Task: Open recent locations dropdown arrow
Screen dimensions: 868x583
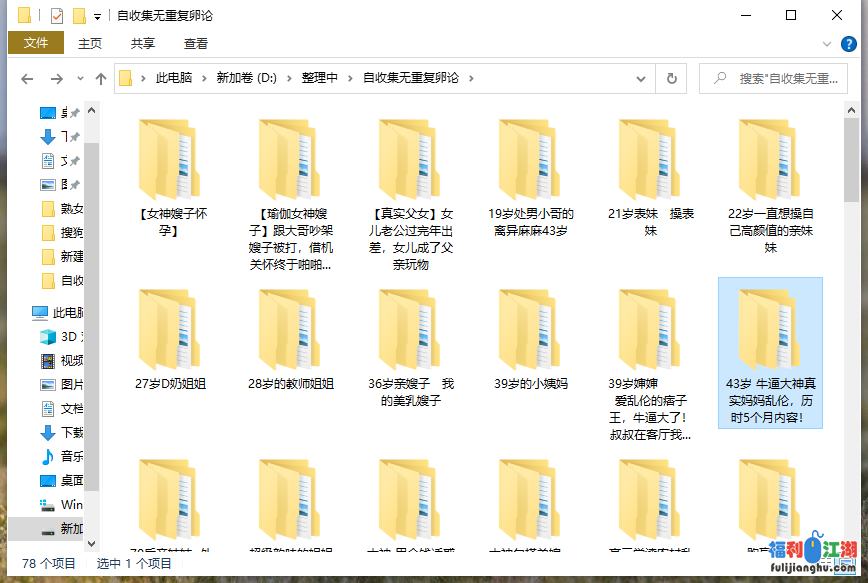Action: 79,78
